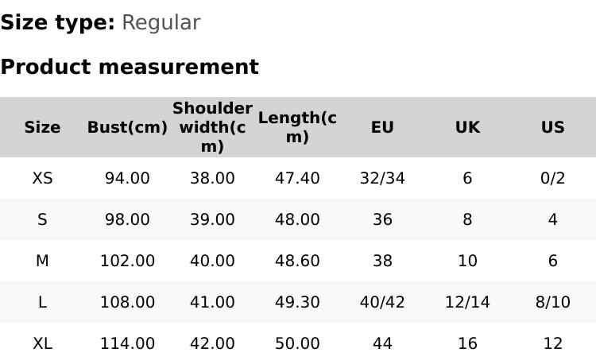This screenshot has width=596, height=364.
Task: Select the M size row label
Action: 42,261
